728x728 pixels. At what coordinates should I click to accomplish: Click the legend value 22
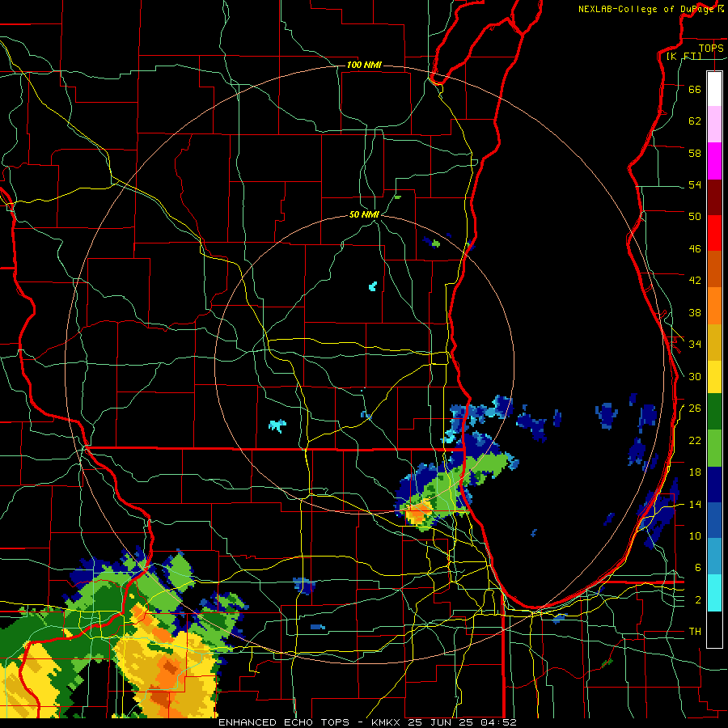coord(695,440)
